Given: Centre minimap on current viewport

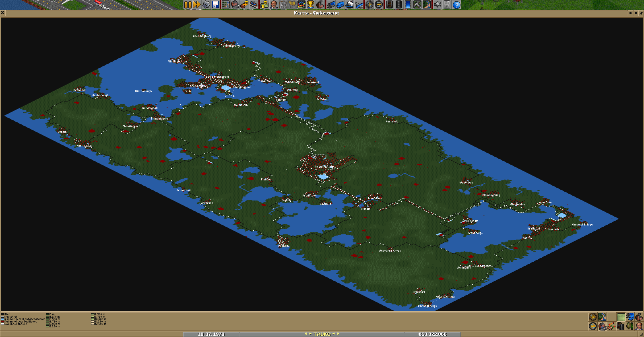Looking at the screenshot, I should point(602,317).
